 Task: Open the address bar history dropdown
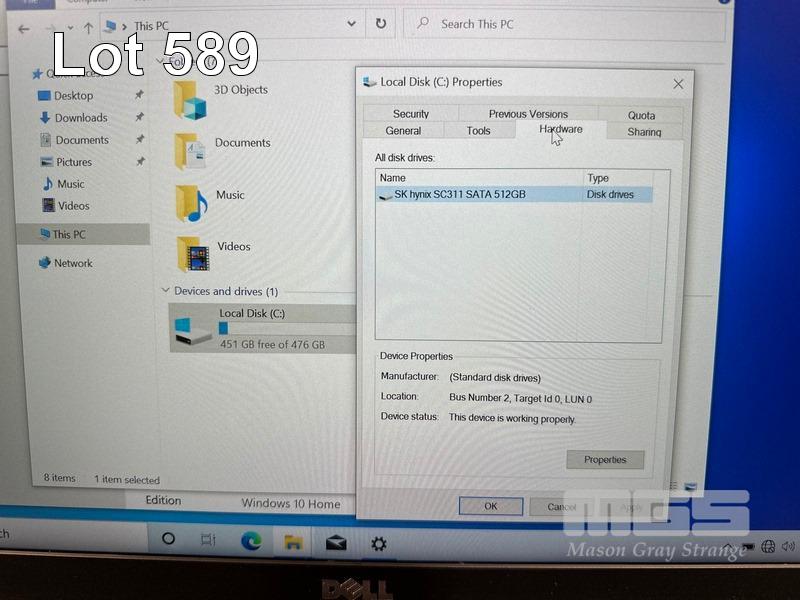[x=350, y=23]
